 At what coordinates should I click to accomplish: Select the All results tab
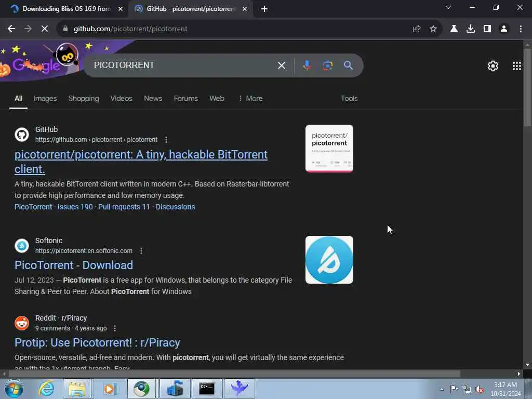coord(18,98)
